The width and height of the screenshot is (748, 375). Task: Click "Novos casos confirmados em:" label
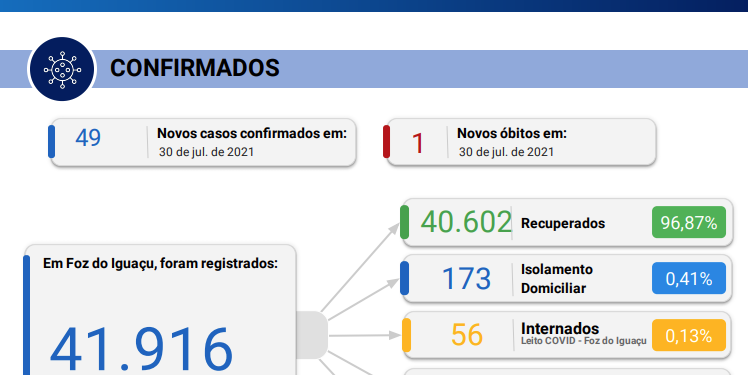coord(252,133)
